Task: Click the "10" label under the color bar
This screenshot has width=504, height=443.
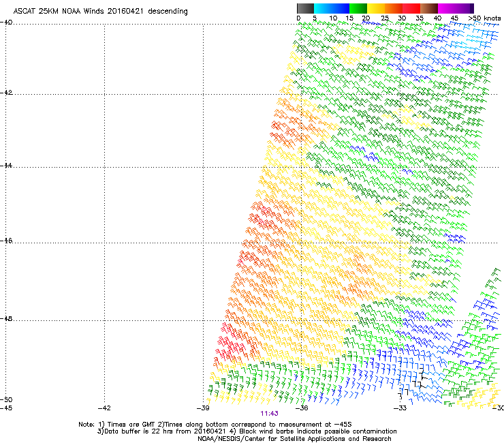Action: pos(333,18)
